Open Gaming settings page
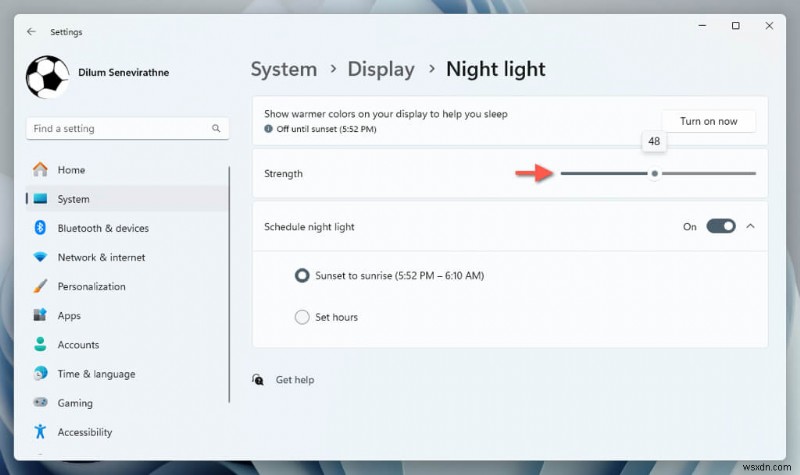This screenshot has height=475, width=800. coord(127,403)
